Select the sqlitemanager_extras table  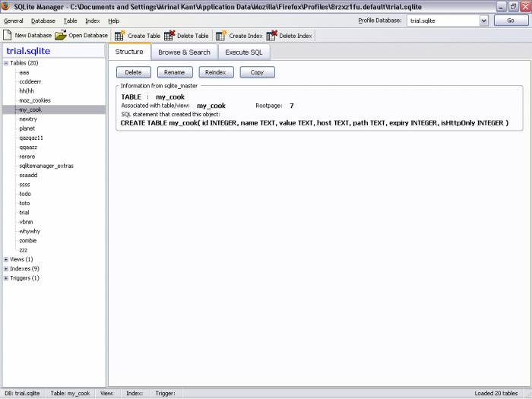point(46,166)
